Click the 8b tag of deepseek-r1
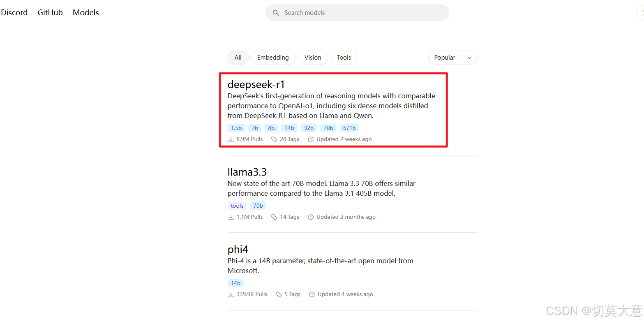 coord(271,128)
